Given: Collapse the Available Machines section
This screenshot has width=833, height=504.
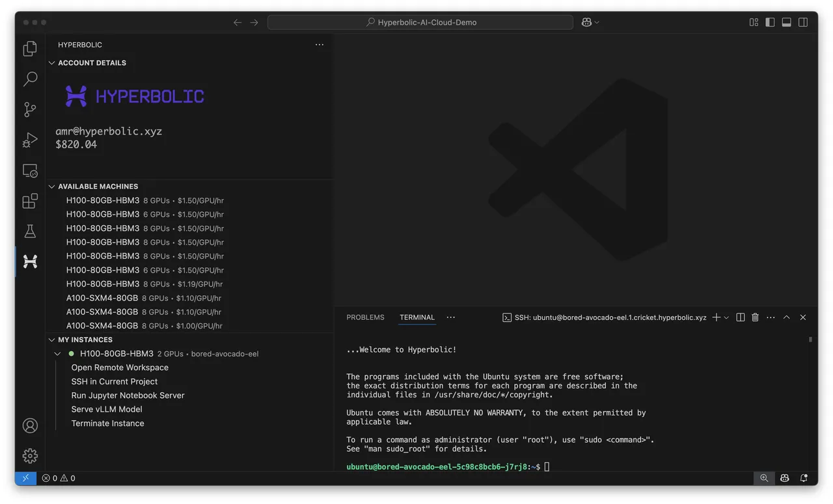Looking at the screenshot, I should click(x=52, y=187).
